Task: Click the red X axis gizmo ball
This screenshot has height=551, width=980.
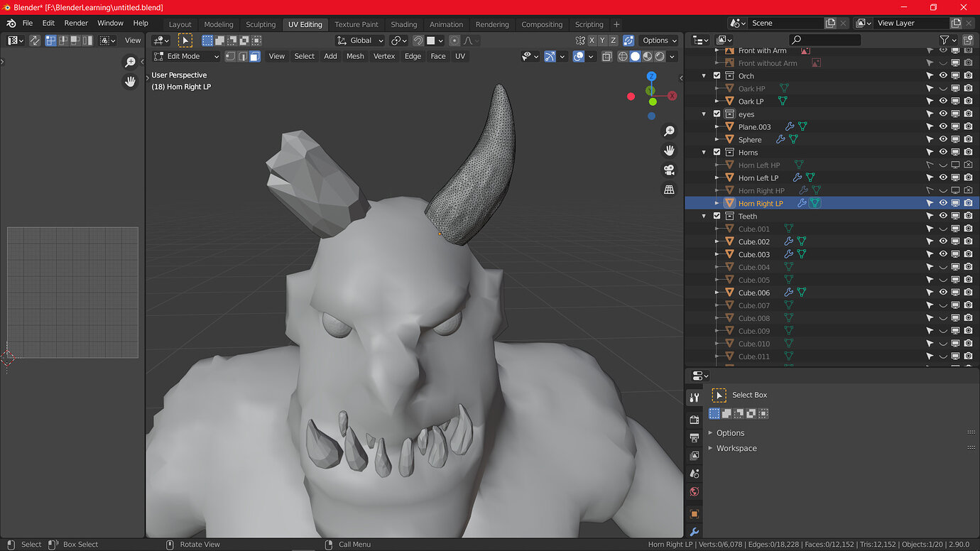Action: (672, 96)
